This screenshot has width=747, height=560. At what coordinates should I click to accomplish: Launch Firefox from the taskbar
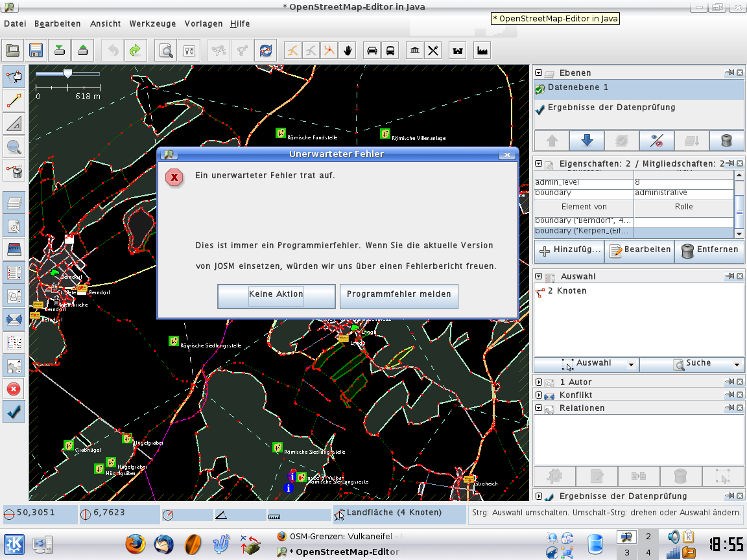[136, 544]
